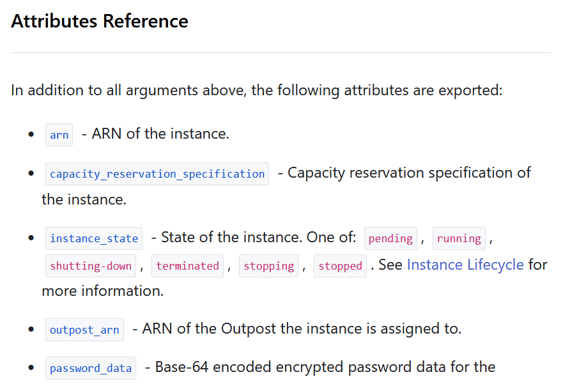Click the pending state code tag
Image resolution: width=563 pixels, height=386 pixels.
391,238
